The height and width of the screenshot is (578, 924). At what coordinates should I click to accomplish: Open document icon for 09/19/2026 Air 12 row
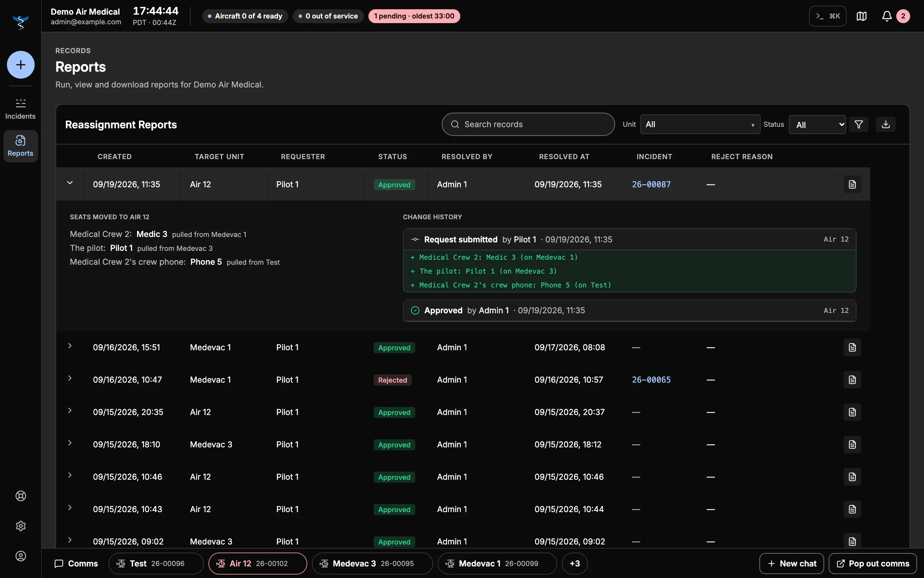852,184
